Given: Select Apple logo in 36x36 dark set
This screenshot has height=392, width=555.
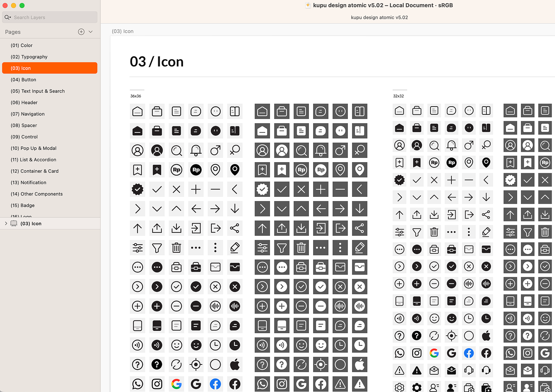Looking at the screenshot, I should coord(360,364).
